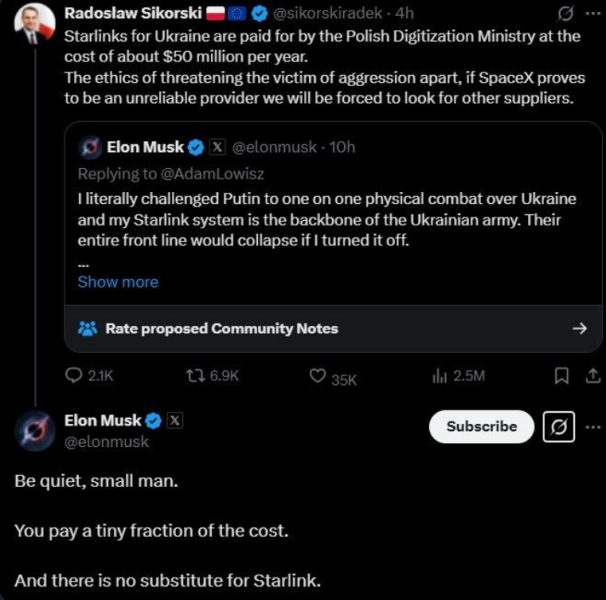View the 2.5M analytics icon
This screenshot has height=600, width=606.
pyautogui.click(x=438, y=376)
